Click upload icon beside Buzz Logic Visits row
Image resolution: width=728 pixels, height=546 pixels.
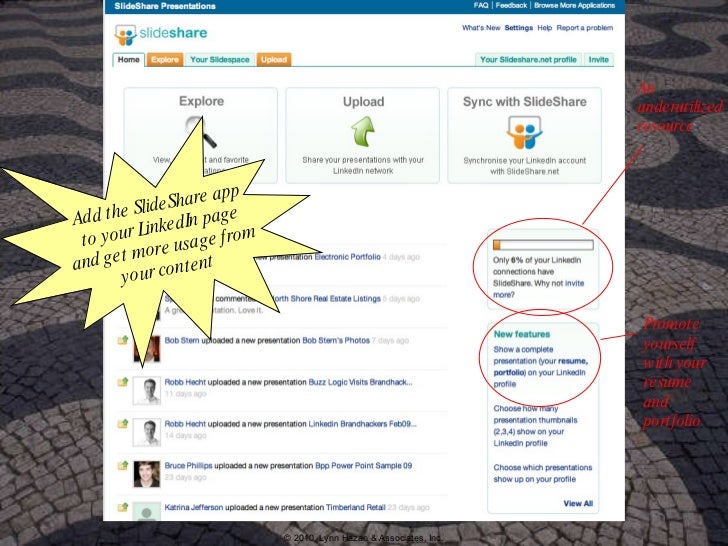[123, 382]
